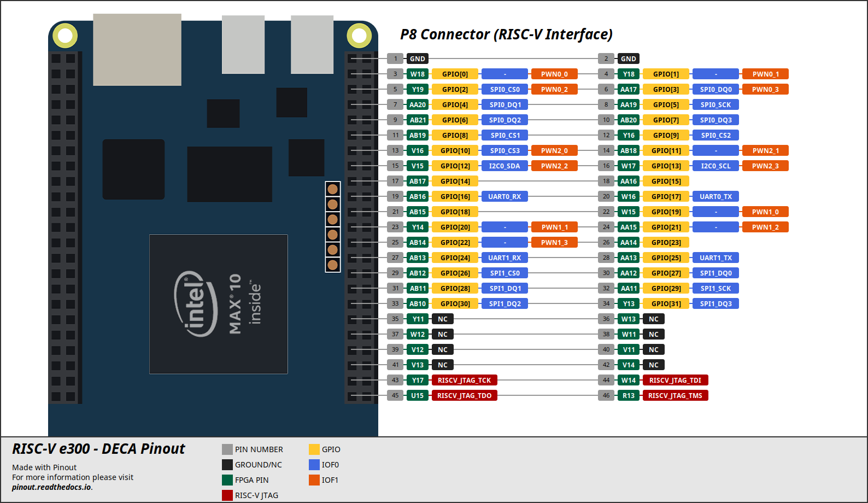The height and width of the screenshot is (503, 868).
Task: Click the W13 FPGA pin label
Action: tap(629, 319)
